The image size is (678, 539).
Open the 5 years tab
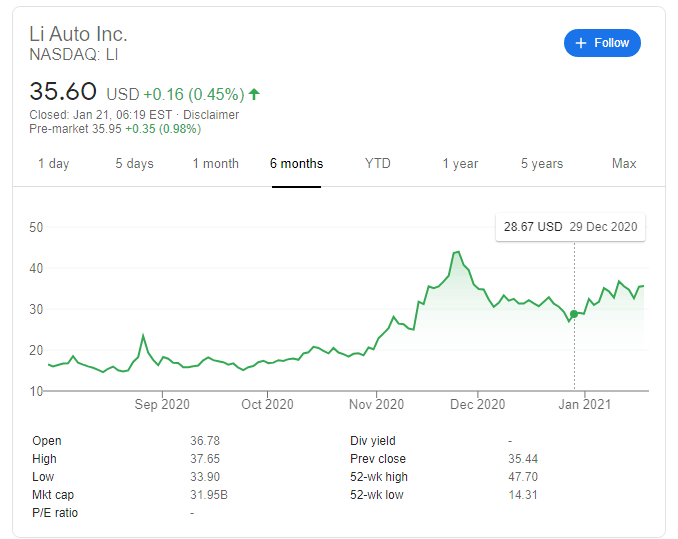point(541,164)
